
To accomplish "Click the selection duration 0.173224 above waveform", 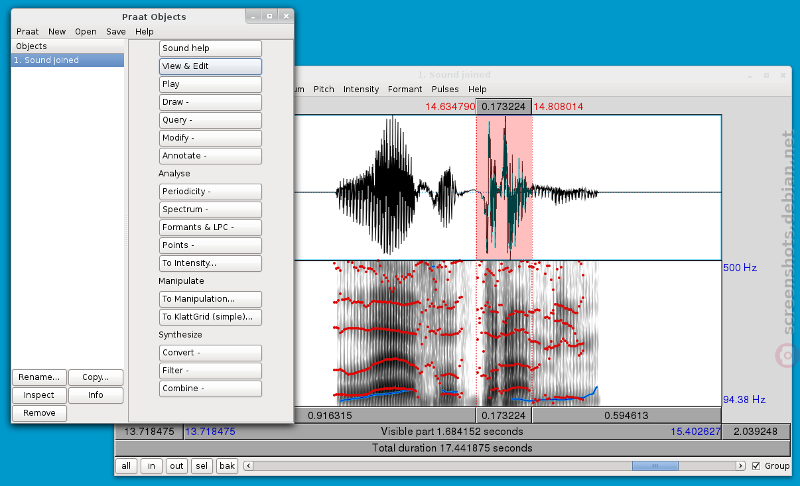I will [x=504, y=107].
